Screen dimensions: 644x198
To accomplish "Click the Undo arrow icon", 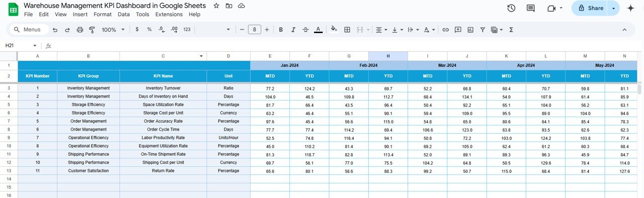I will coord(55,30).
